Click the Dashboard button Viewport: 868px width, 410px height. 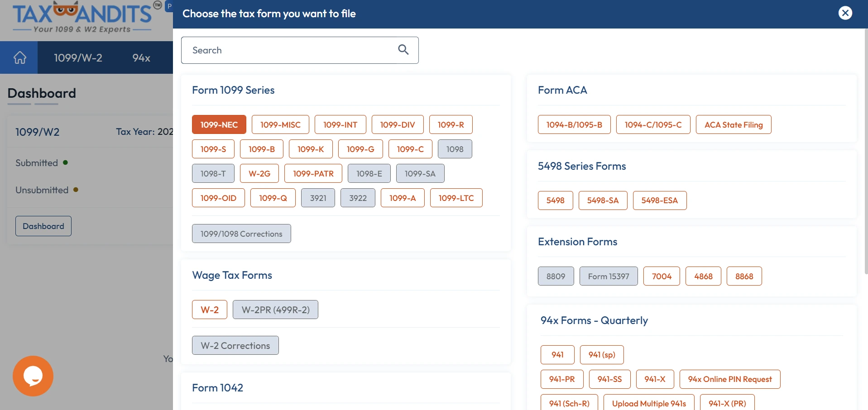(x=43, y=225)
